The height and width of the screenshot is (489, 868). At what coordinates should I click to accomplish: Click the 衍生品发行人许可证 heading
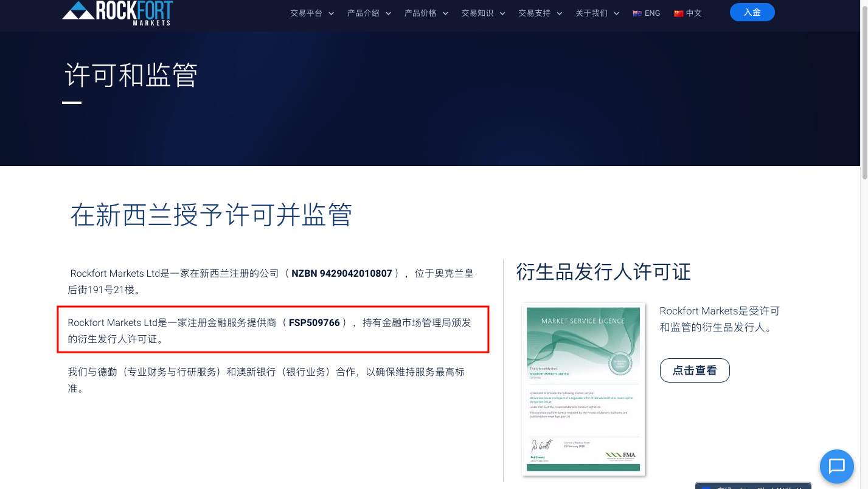(x=603, y=272)
